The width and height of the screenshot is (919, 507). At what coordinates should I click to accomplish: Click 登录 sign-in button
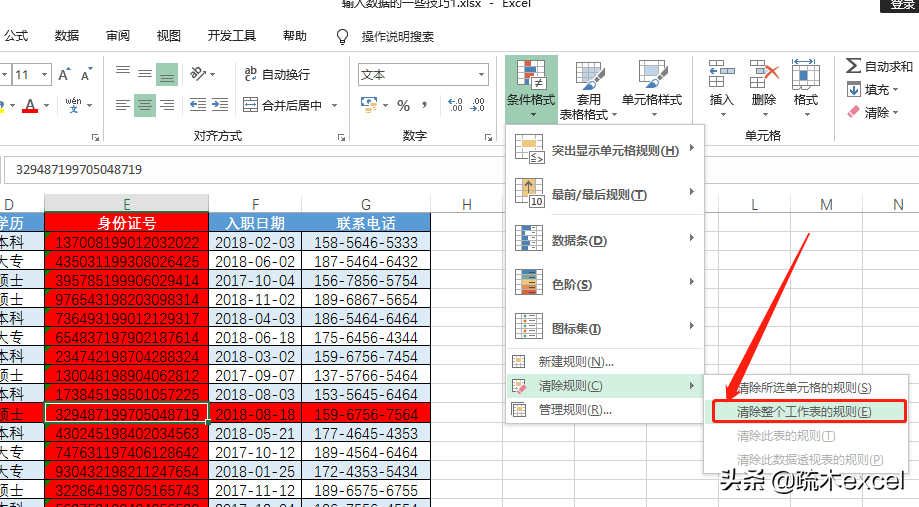point(900,5)
